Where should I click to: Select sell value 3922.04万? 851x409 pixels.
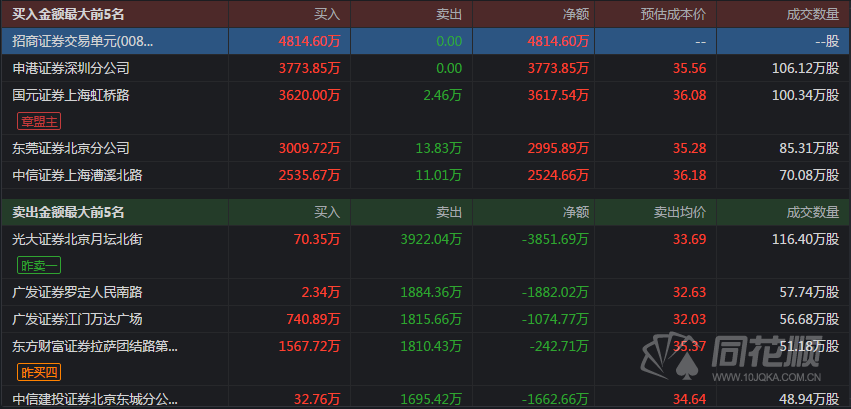click(x=431, y=239)
